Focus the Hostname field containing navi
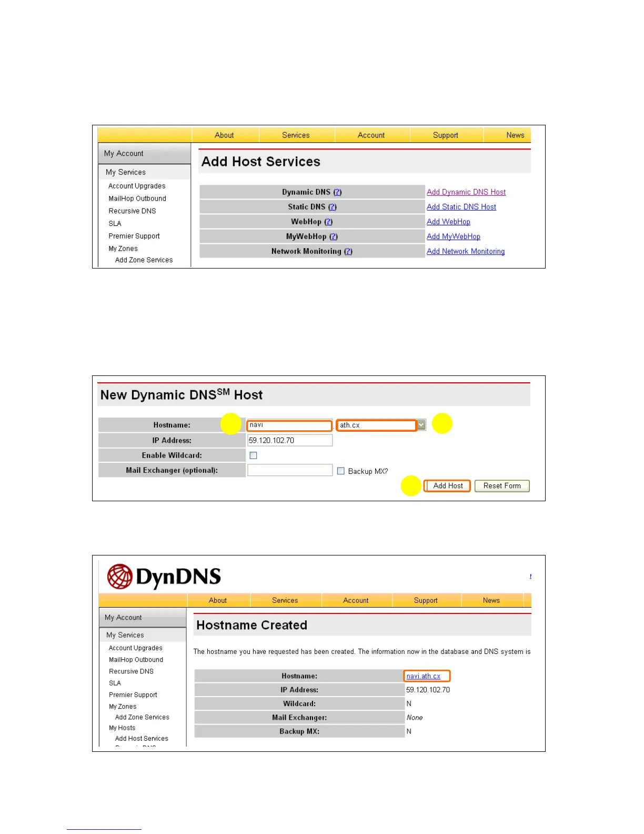 [290, 425]
